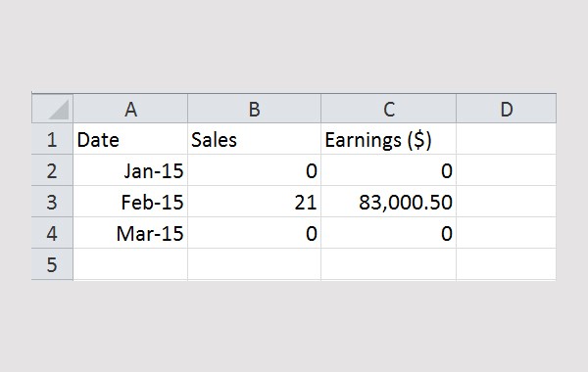Select row 5 header
This screenshot has width=588, height=372.
(52, 264)
